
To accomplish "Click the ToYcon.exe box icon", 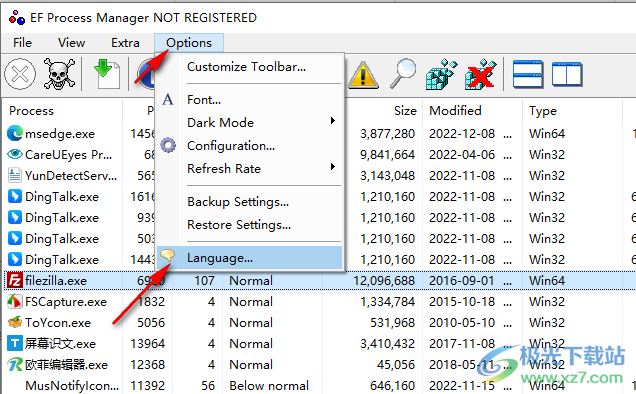I will click(15, 323).
